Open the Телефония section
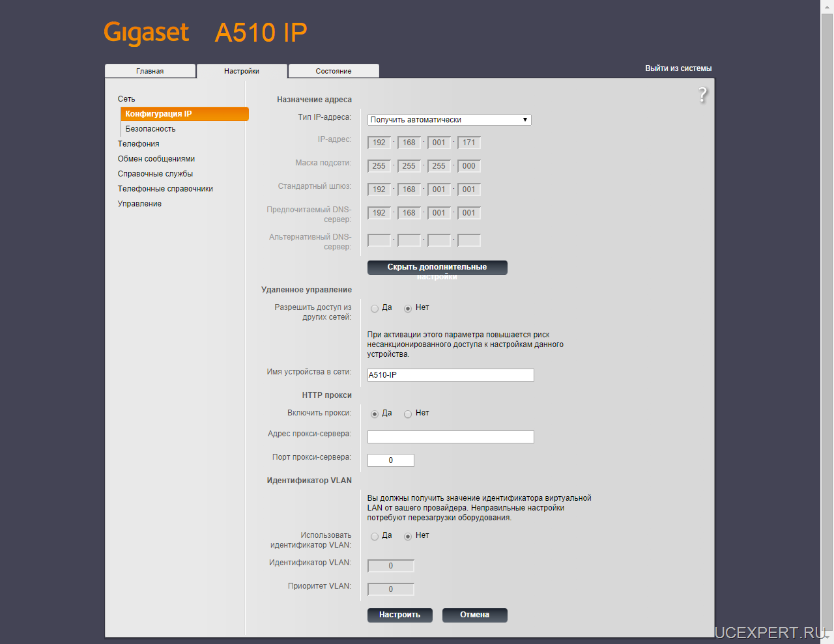834x644 pixels. (x=138, y=144)
